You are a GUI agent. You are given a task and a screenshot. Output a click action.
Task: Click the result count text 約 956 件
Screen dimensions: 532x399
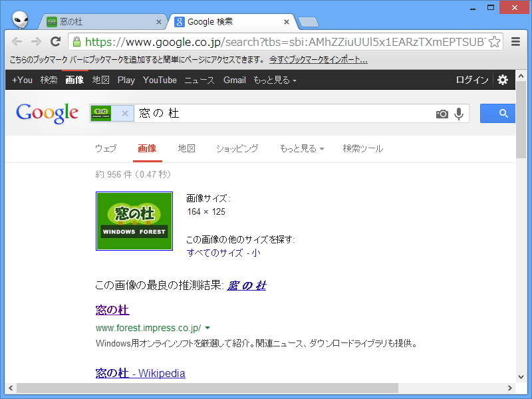(113, 174)
